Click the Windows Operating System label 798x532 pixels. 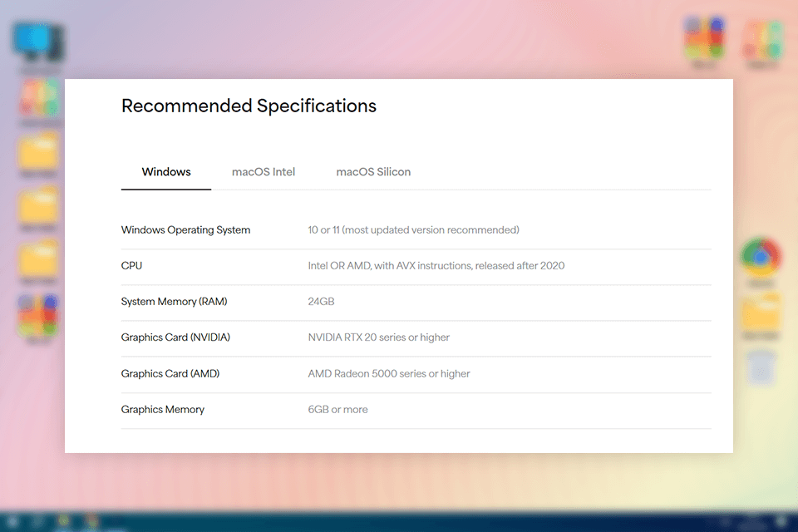click(185, 230)
